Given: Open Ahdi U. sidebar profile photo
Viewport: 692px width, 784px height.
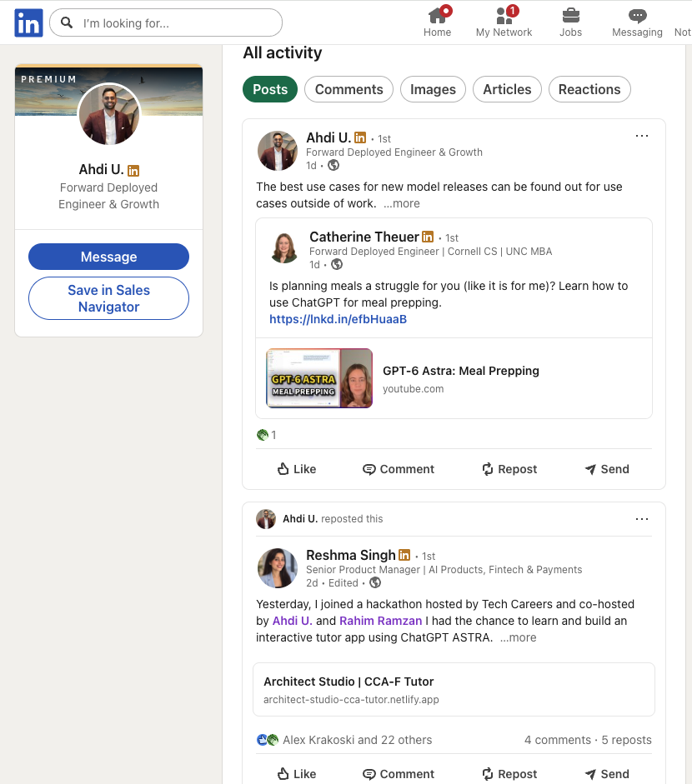Looking at the screenshot, I should [109, 114].
